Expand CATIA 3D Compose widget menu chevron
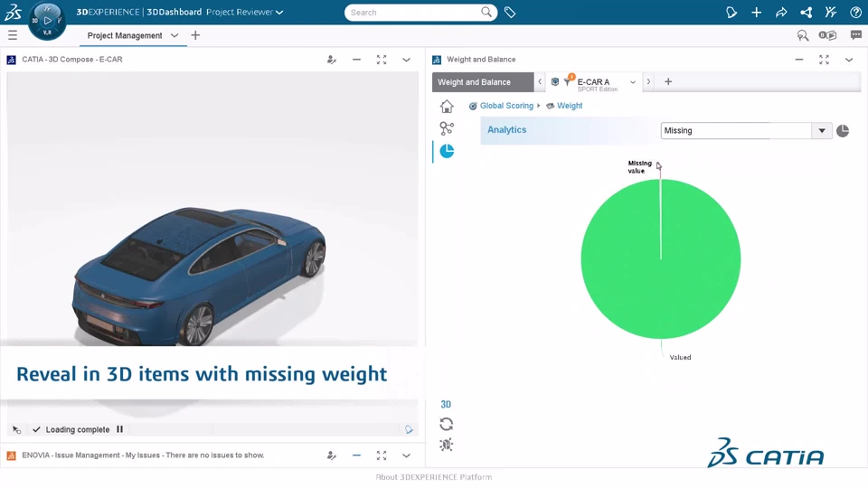The image size is (868, 488). pyautogui.click(x=406, y=60)
